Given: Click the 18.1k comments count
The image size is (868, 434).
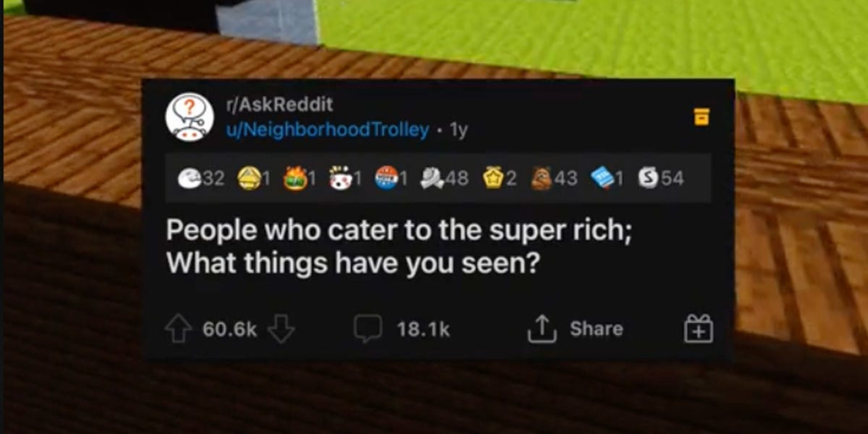Looking at the screenshot, I should (423, 329).
